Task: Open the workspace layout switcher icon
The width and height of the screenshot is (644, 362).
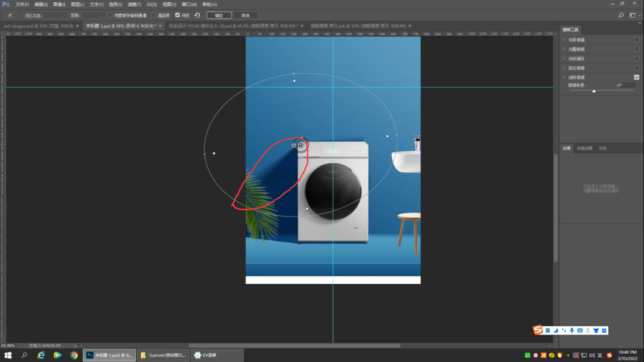Action: [633, 15]
